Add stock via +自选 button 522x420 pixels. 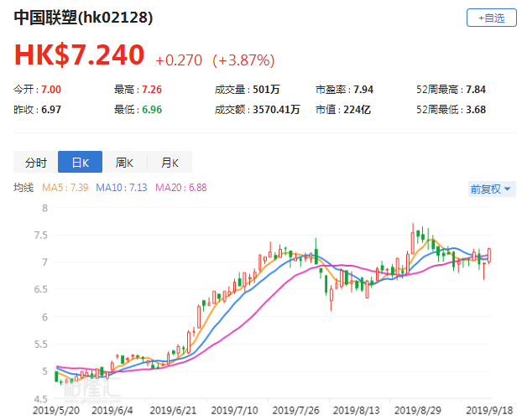point(492,18)
